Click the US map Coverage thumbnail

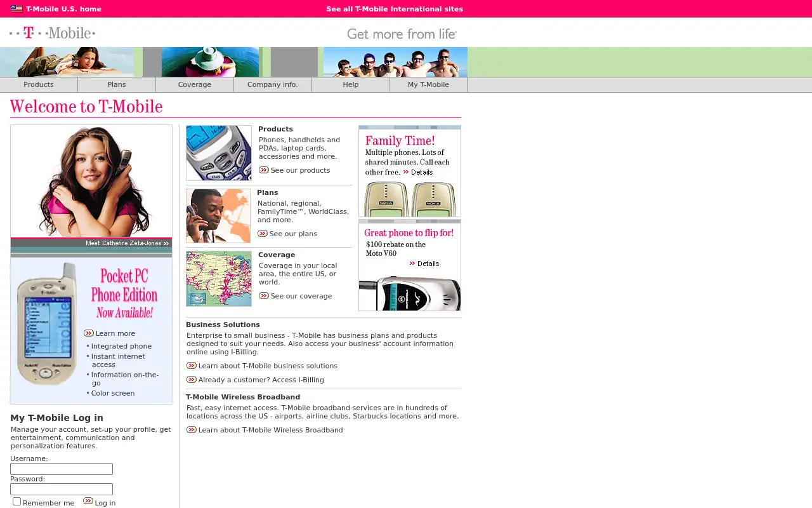click(x=219, y=279)
